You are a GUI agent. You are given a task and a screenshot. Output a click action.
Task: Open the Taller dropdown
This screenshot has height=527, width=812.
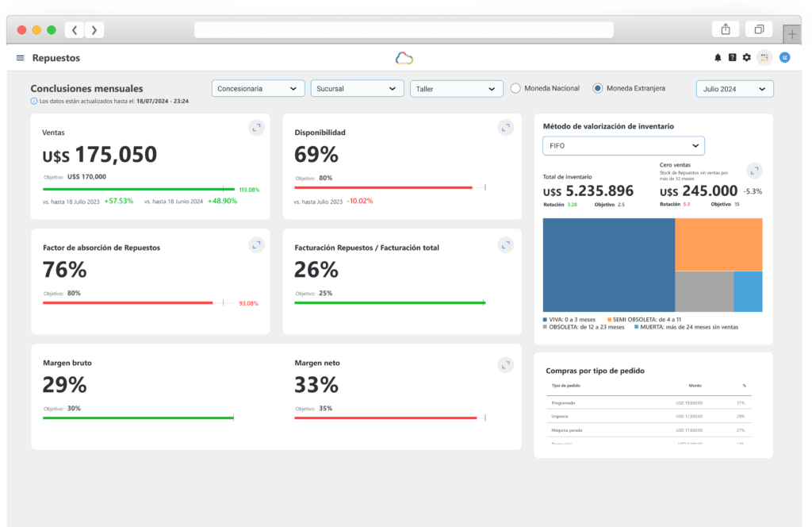coord(456,89)
